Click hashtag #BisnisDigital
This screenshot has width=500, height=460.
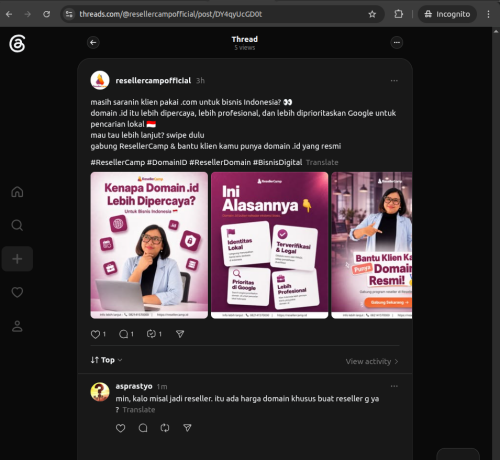click(277, 162)
